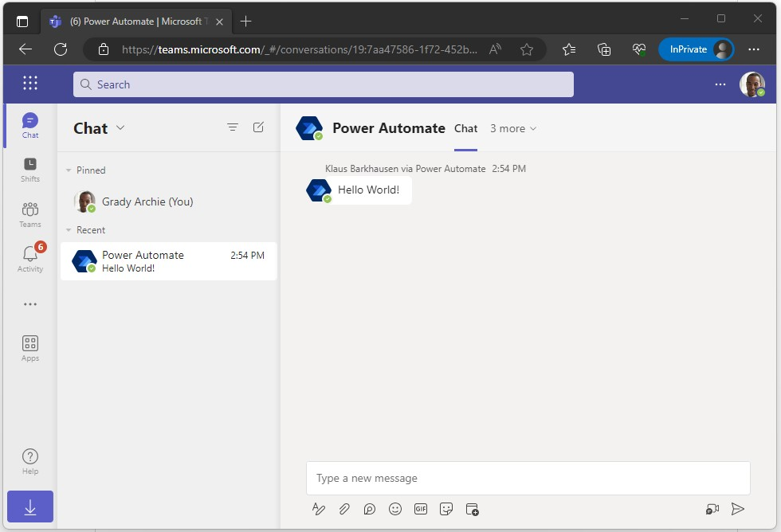Open the Format text options

click(x=318, y=509)
